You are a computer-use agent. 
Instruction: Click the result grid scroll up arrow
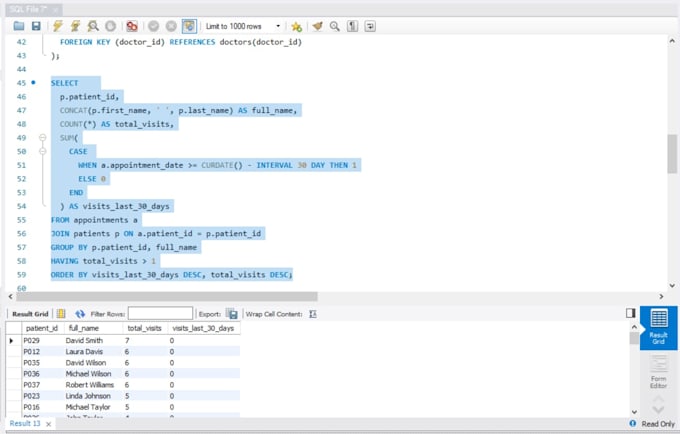[634, 327]
